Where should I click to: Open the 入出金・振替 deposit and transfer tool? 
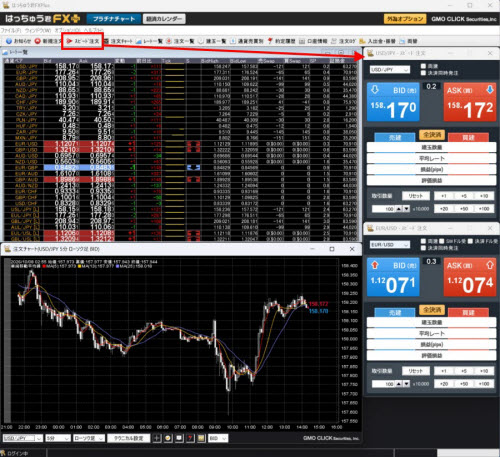pyautogui.click(x=377, y=41)
